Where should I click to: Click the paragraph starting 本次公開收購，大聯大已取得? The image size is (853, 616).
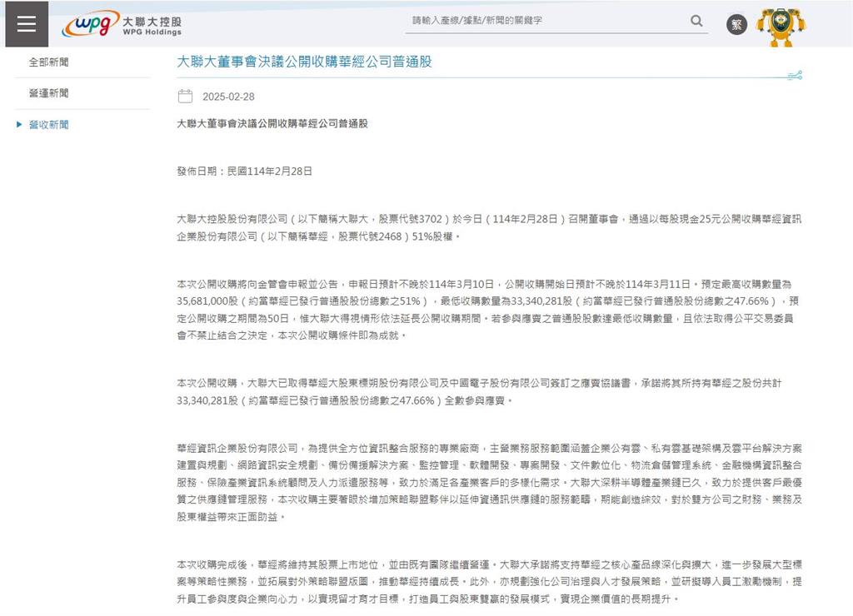tap(479, 392)
